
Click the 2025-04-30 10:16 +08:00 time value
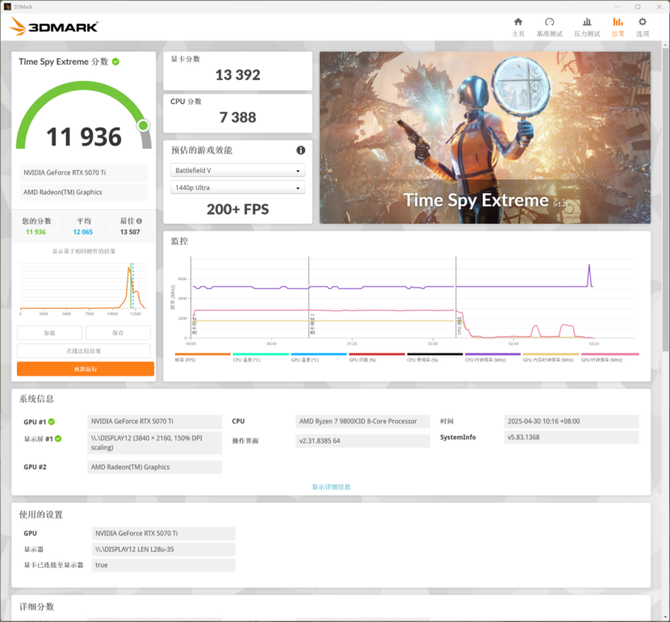click(x=571, y=421)
